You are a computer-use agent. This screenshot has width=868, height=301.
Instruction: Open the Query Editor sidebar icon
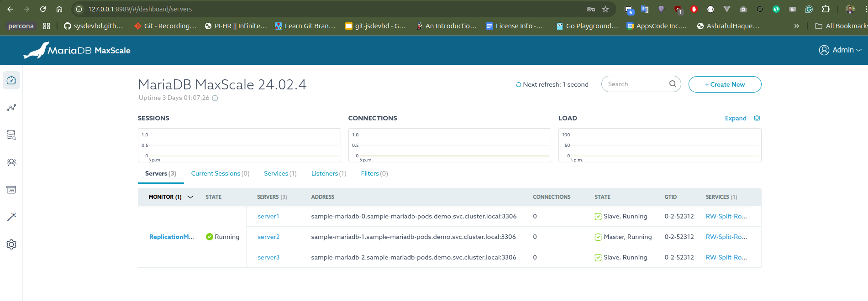pos(11,135)
